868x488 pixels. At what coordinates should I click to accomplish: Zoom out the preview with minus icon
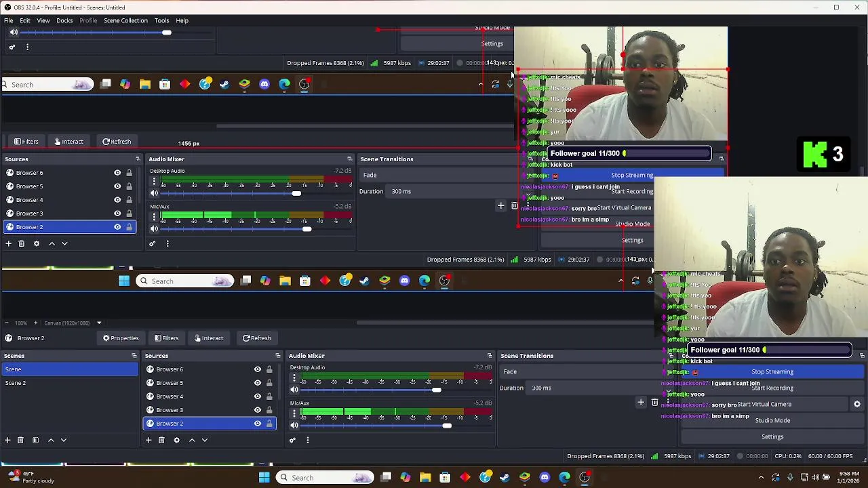tap(7, 323)
